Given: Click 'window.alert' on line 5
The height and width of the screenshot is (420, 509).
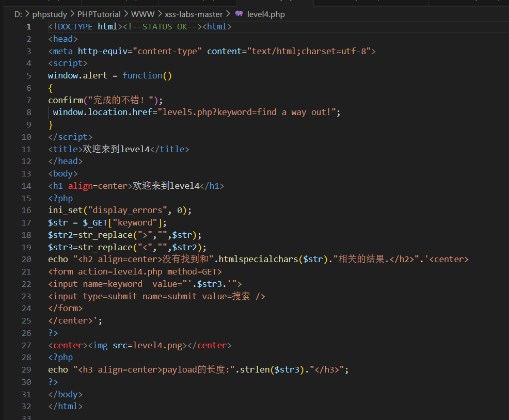Looking at the screenshot, I should pyautogui.click(x=77, y=76).
